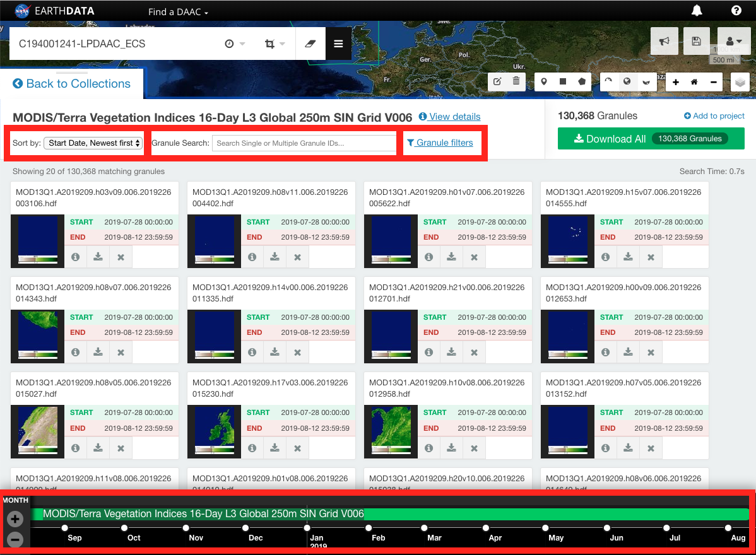Switch to geographic globe projection

tap(627, 81)
